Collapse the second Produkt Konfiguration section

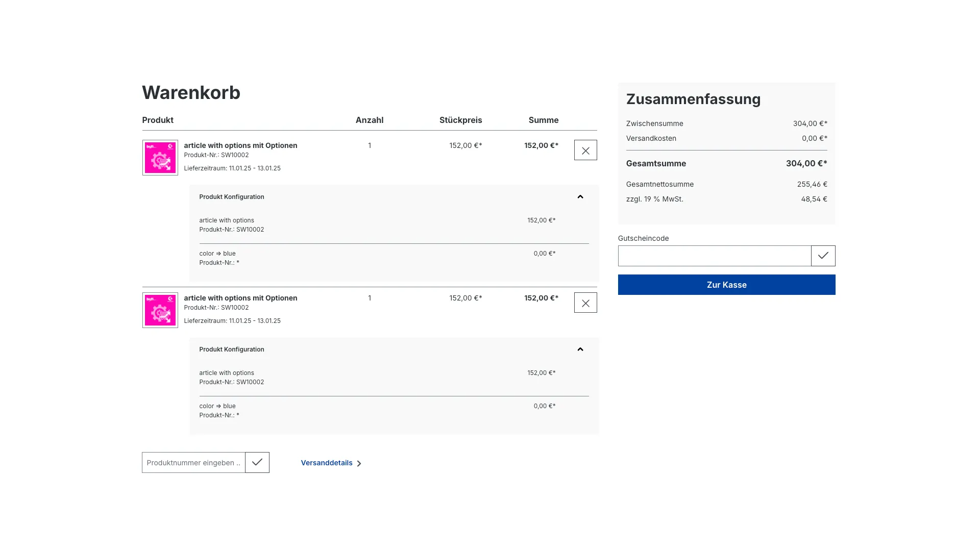[580, 349]
